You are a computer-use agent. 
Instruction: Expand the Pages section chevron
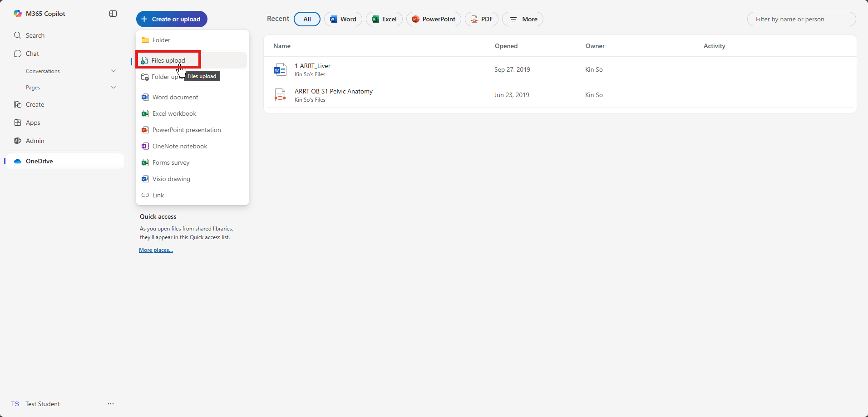(113, 88)
